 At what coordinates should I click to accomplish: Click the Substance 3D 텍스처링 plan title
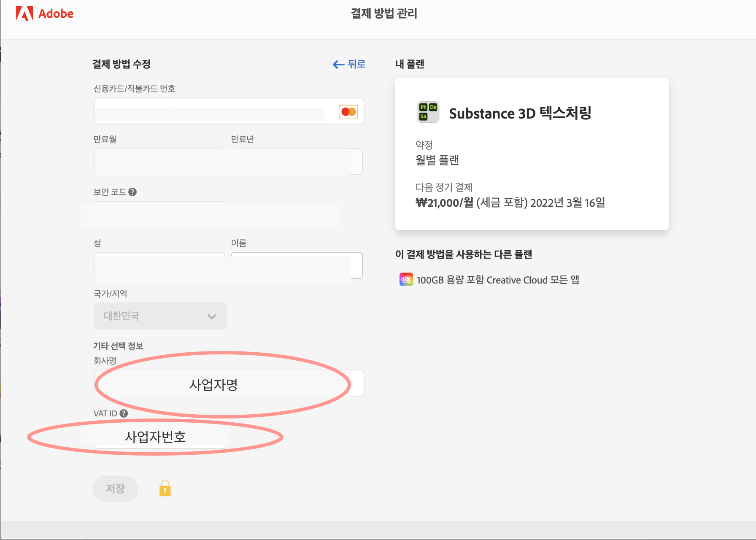(x=520, y=113)
